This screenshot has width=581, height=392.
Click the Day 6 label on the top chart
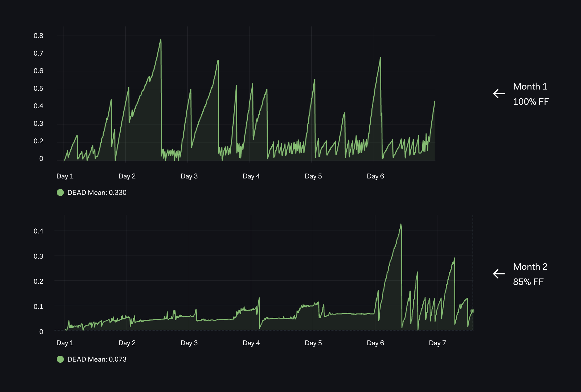pos(375,176)
